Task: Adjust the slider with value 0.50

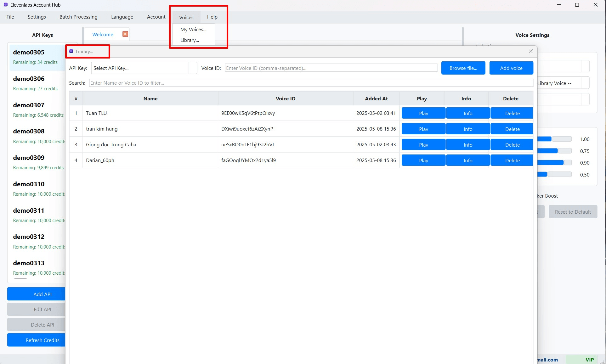Action: click(554, 175)
